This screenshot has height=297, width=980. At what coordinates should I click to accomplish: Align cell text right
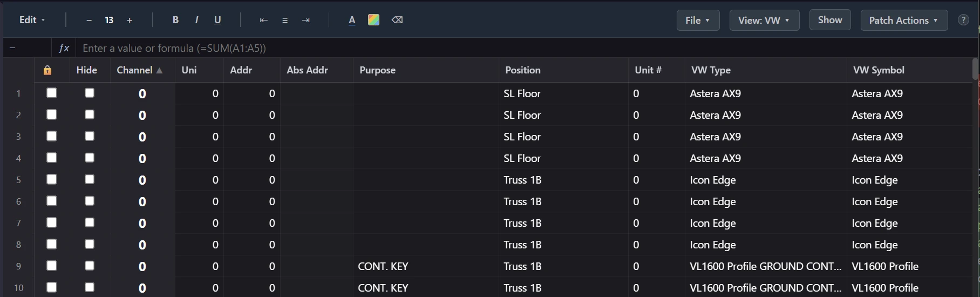[x=306, y=20]
